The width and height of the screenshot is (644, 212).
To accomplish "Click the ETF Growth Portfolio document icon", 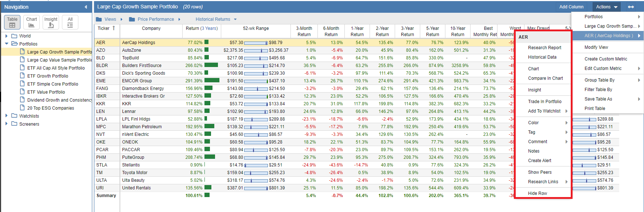I will coord(23,76).
